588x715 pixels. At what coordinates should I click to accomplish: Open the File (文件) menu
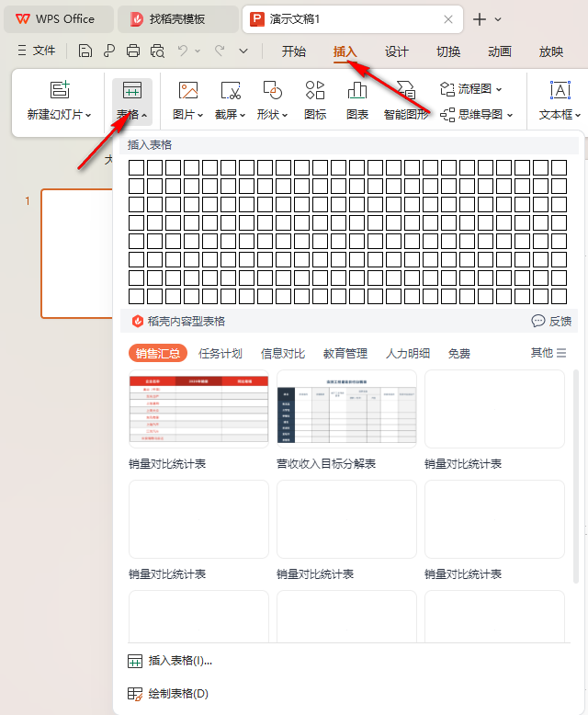point(36,51)
